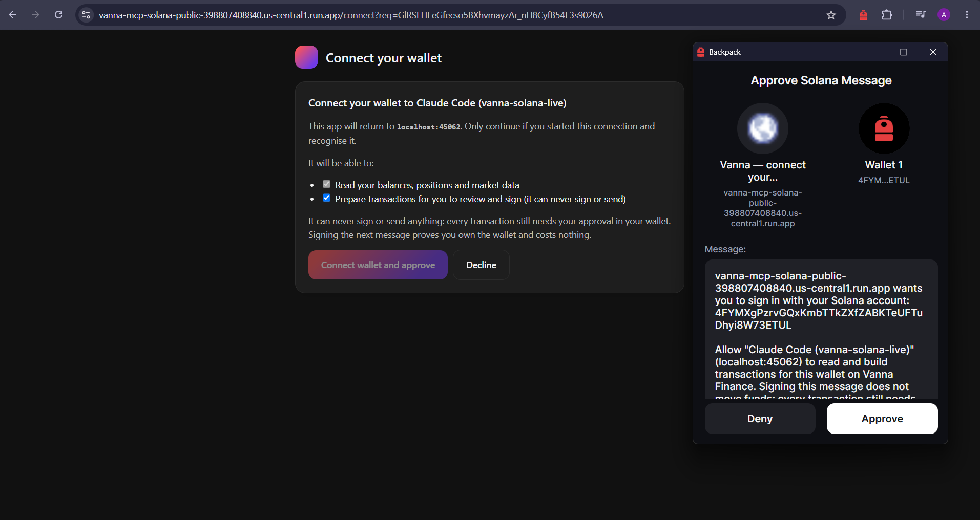Click the Connect your wallet heading
Viewport: 980px width, 520px height.
[x=384, y=58]
